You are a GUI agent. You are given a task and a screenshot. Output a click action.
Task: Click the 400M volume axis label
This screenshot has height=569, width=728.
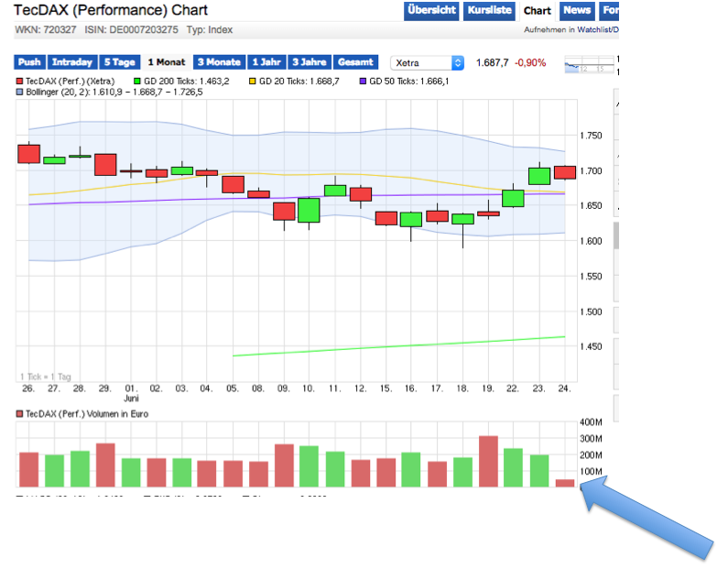591,422
